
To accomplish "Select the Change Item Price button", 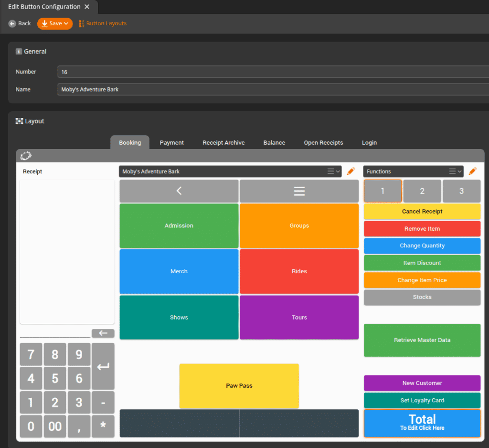I will click(x=422, y=280).
